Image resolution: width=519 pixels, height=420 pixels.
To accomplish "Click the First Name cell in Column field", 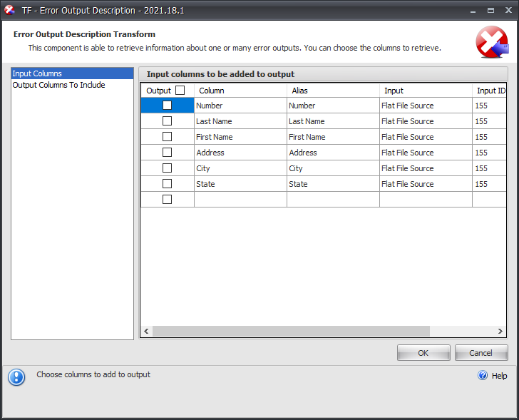I will tap(240, 136).
